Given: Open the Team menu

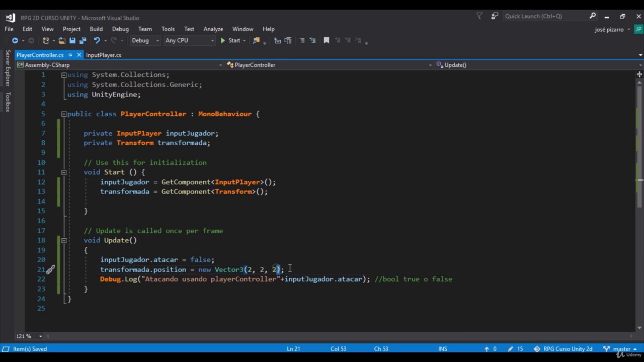Looking at the screenshot, I should [x=145, y=29].
